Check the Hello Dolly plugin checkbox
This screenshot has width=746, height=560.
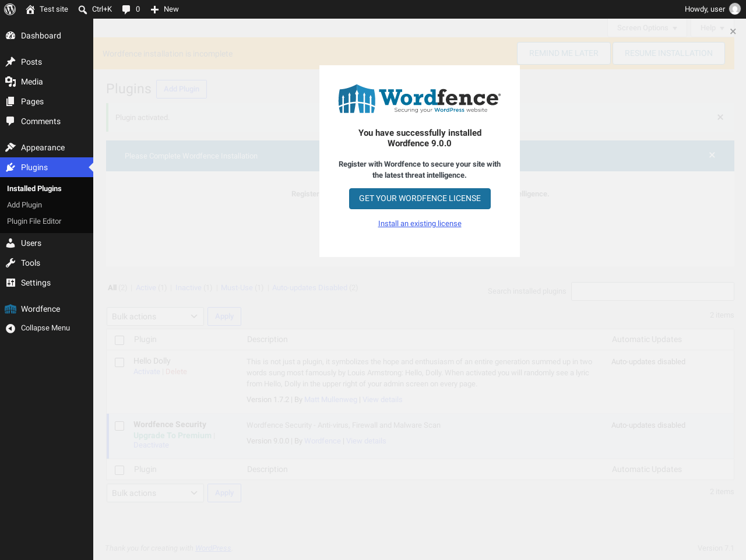coord(119,362)
